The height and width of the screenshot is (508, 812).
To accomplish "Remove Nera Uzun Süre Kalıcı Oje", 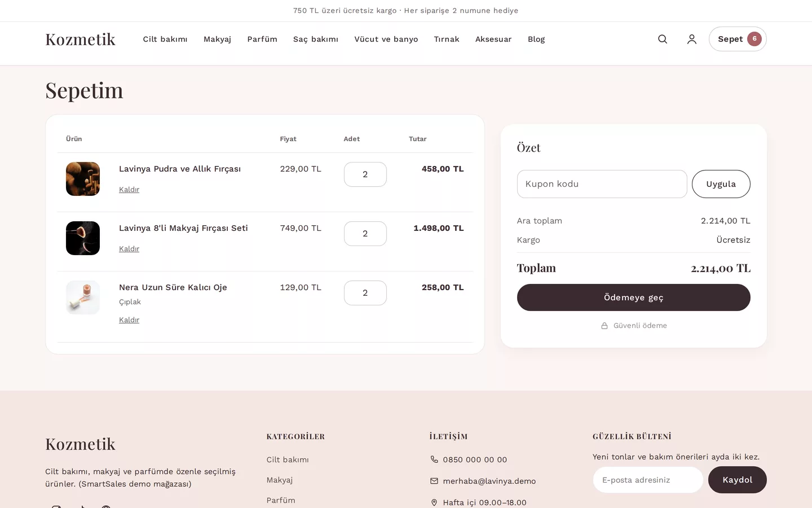I will click(x=129, y=320).
